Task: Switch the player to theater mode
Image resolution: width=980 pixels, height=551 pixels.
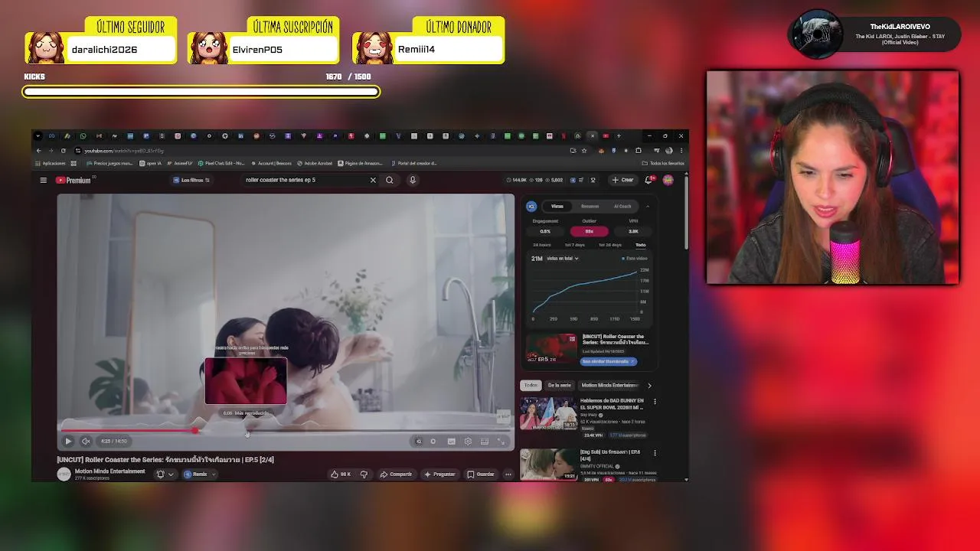Action: tap(485, 441)
